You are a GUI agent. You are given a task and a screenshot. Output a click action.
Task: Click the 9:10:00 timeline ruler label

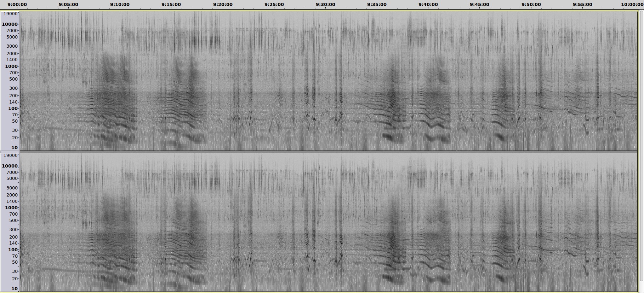point(120,4)
